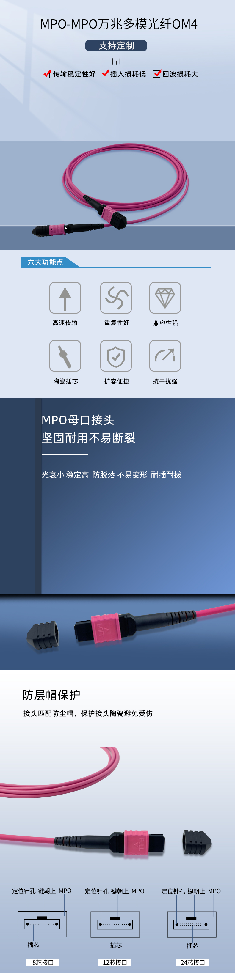Click the 扩容便捷 caption
235x980 pixels.
(117, 381)
